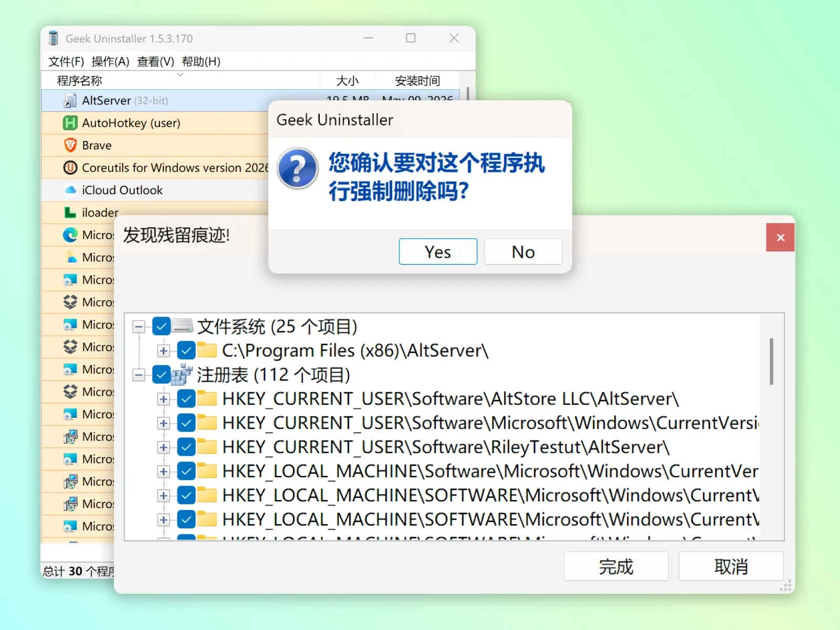Click the iloader green icon
The height and width of the screenshot is (630, 840).
pos(70,212)
